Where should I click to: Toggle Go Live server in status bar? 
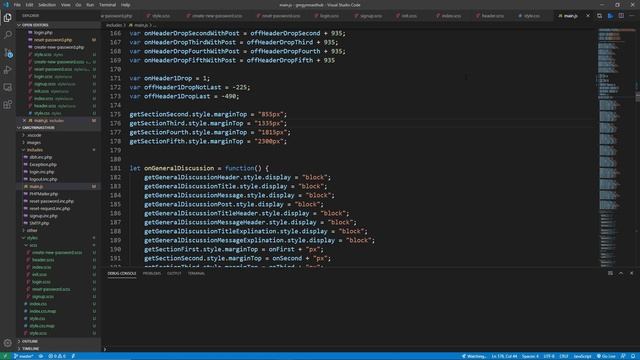pyautogui.click(x=606, y=356)
